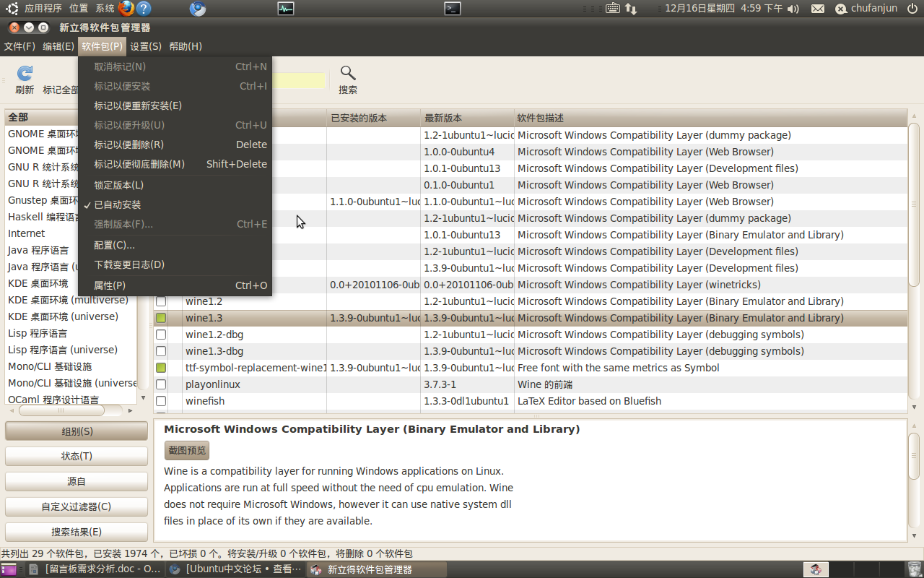This screenshot has height=578, width=924.
Task: Choose 锁定版本(L) from menu
Action: [175, 185]
